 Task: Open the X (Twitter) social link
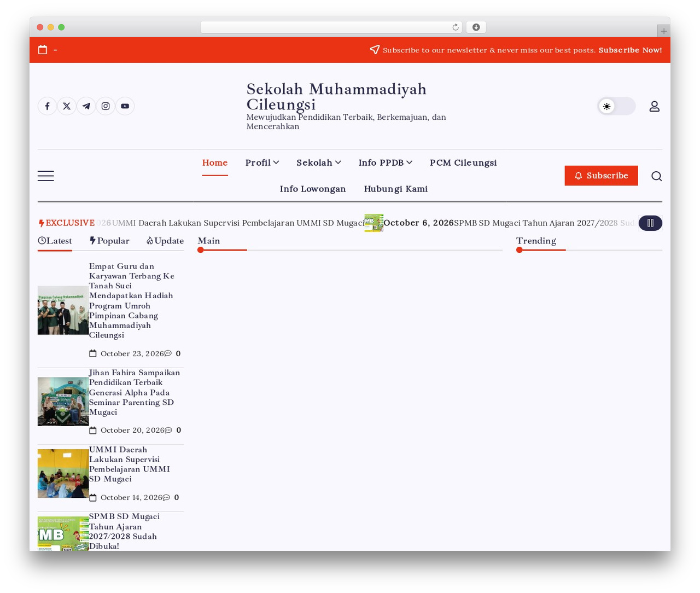pos(67,106)
